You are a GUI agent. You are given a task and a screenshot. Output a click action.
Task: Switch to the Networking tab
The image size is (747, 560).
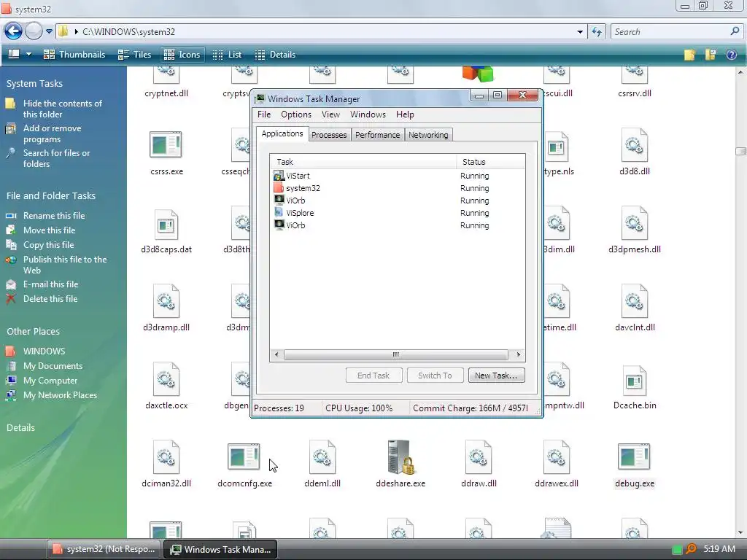coord(427,135)
